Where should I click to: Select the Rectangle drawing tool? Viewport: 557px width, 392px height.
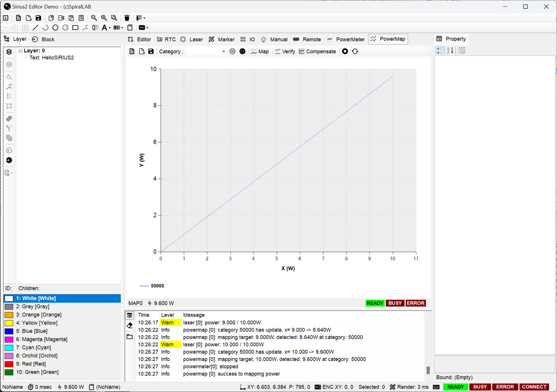coord(75,28)
